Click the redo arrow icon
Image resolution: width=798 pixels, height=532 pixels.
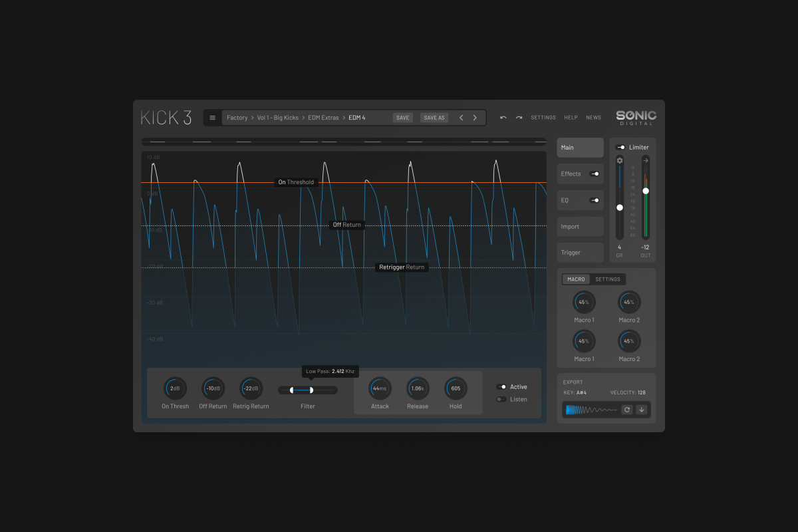coord(519,118)
